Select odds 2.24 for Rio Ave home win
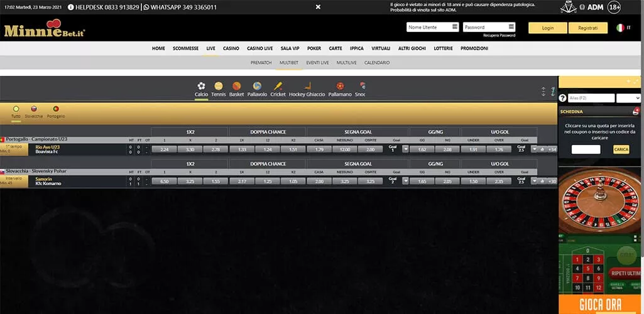Viewport: 644px width, 314px height. pos(164,149)
